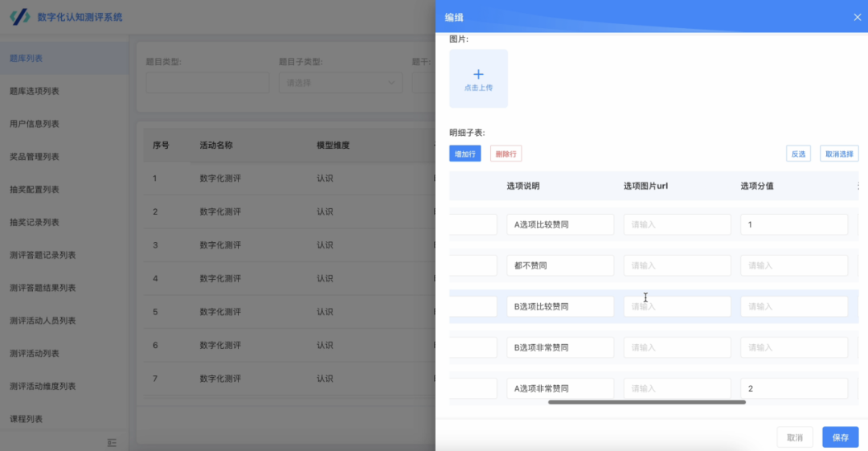Click 选项图片url column header

pyautogui.click(x=645, y=187)
